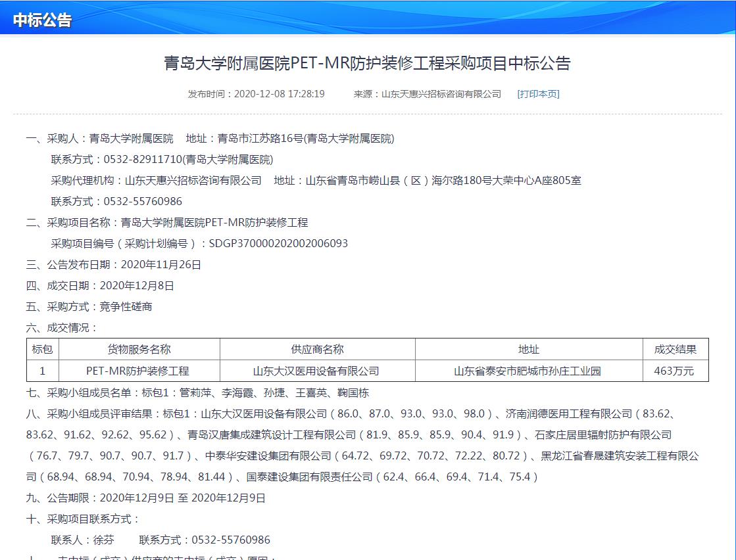Click table header 供应商名称
736x560 pixels.
(317, 350)
